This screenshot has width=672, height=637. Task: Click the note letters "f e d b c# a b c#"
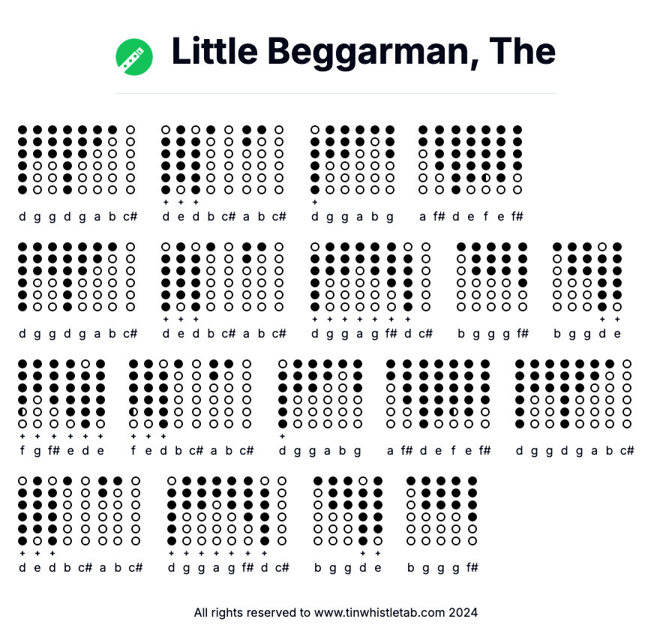192,451
